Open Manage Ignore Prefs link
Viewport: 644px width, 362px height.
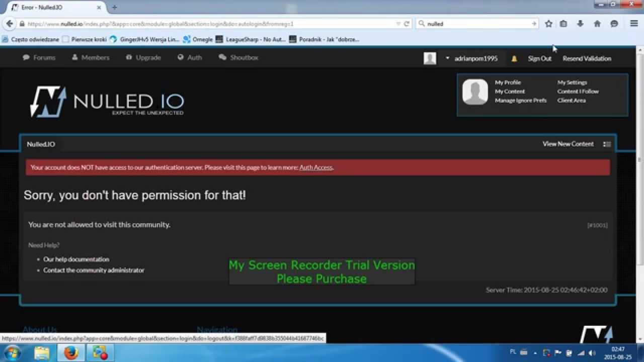coord(520,101)
